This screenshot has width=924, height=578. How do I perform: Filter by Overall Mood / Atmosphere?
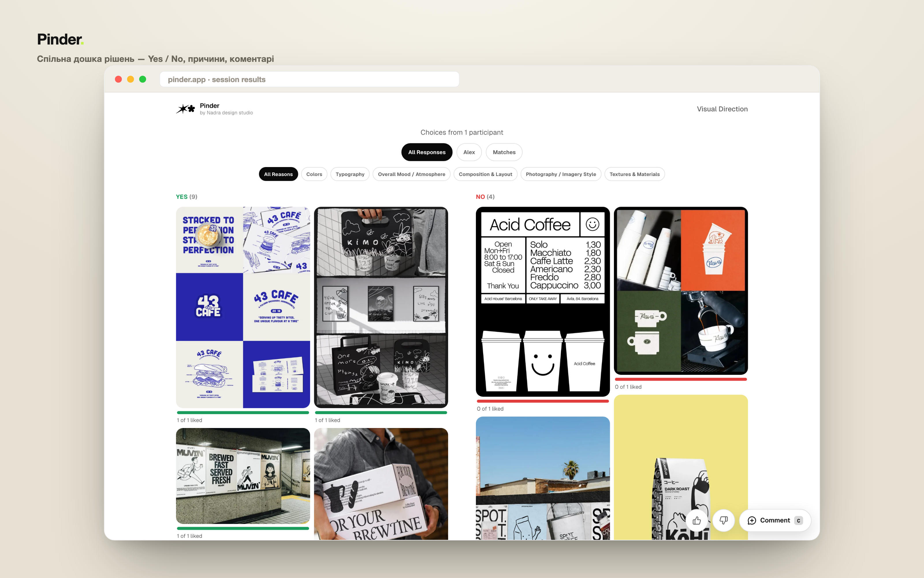pyautogui.click(x=411, y=174)
